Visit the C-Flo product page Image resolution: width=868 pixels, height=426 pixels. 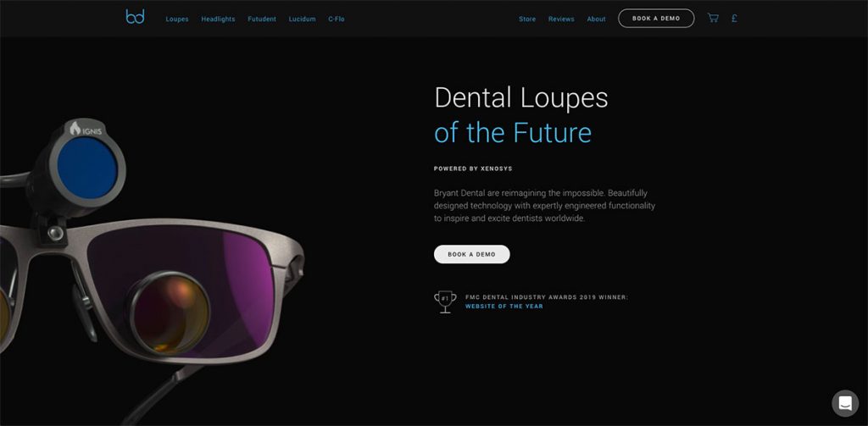point(336,19)
